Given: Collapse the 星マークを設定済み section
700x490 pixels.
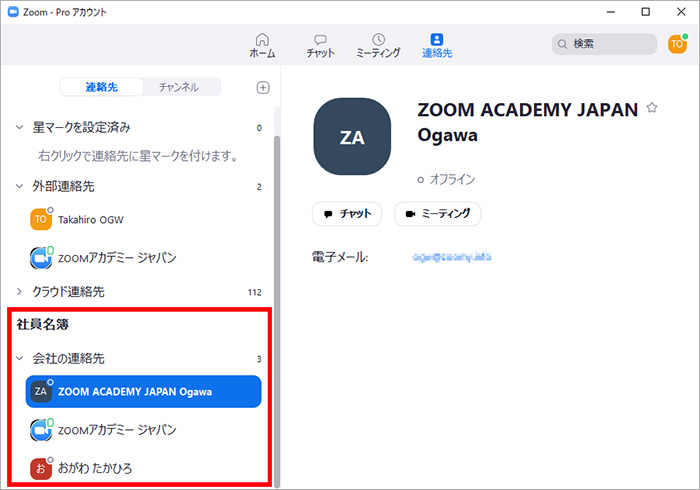Looking at the screenshot, I should point(19,128).
